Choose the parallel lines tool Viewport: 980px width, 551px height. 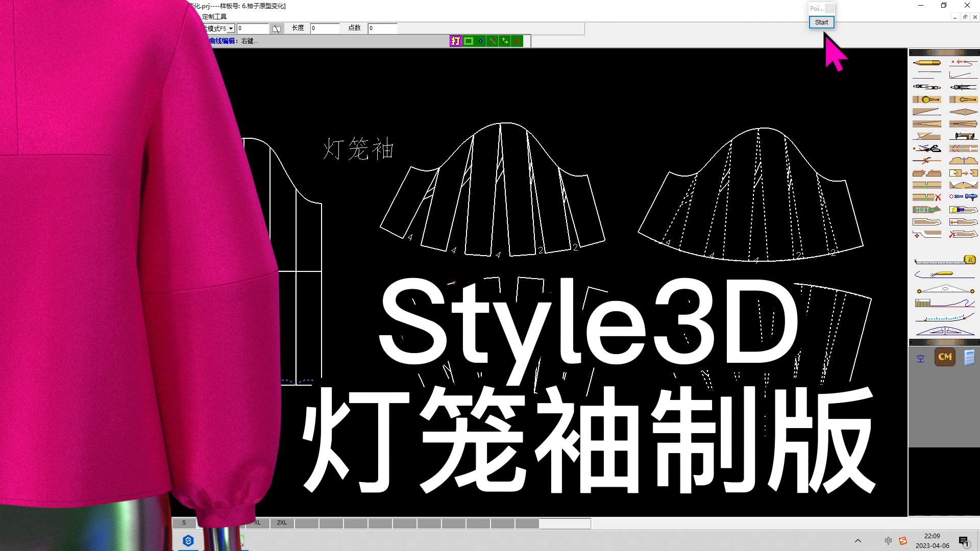pyautogui.click(x=926, y=75)
